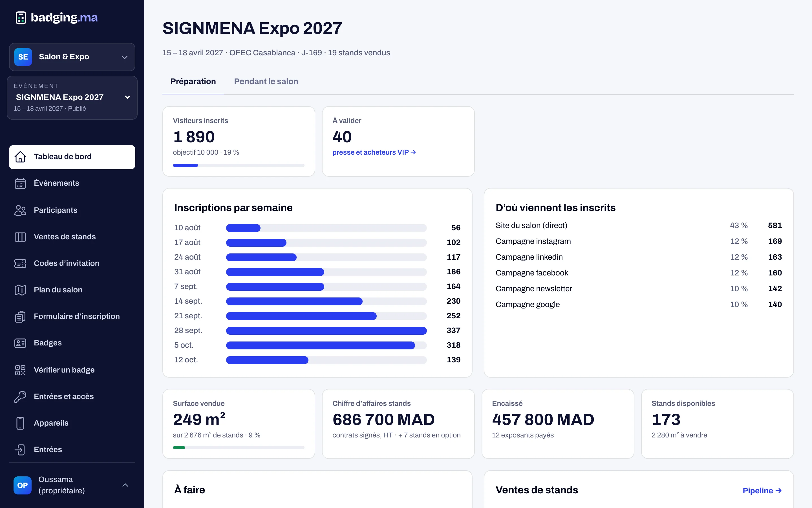Open the Appareils menu item
The image size is (812, 508).
click(72, 423)
